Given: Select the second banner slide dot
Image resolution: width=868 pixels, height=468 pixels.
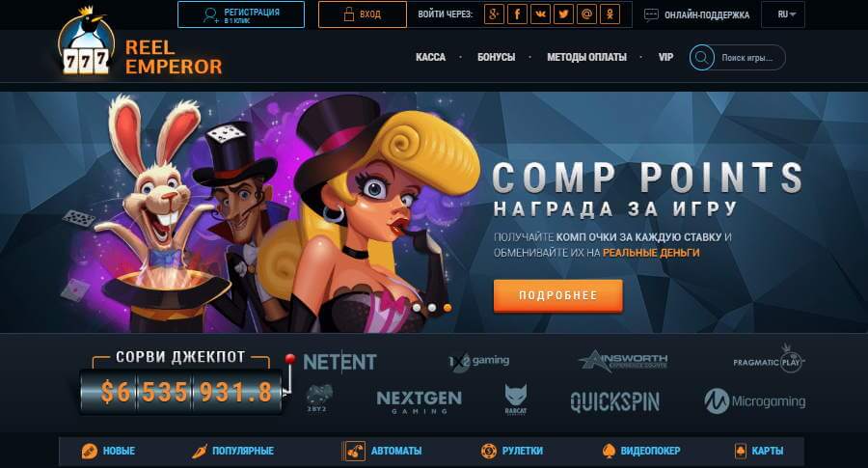Looking at the screenshot, I should [x=432, y=308].
